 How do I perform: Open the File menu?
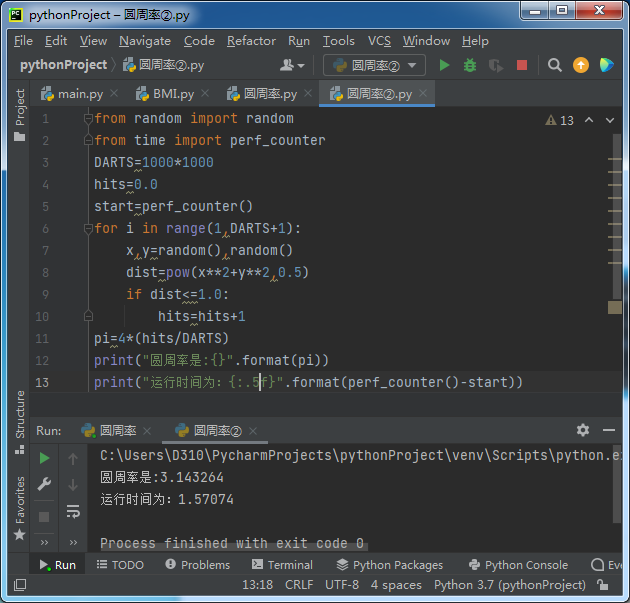coord(23,41)
